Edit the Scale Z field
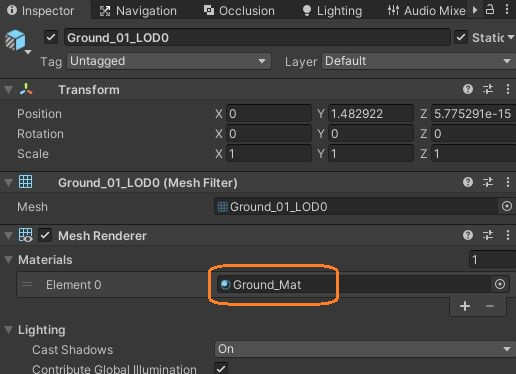516x374 pixels. pyautogui.click(x=473, y=154)
